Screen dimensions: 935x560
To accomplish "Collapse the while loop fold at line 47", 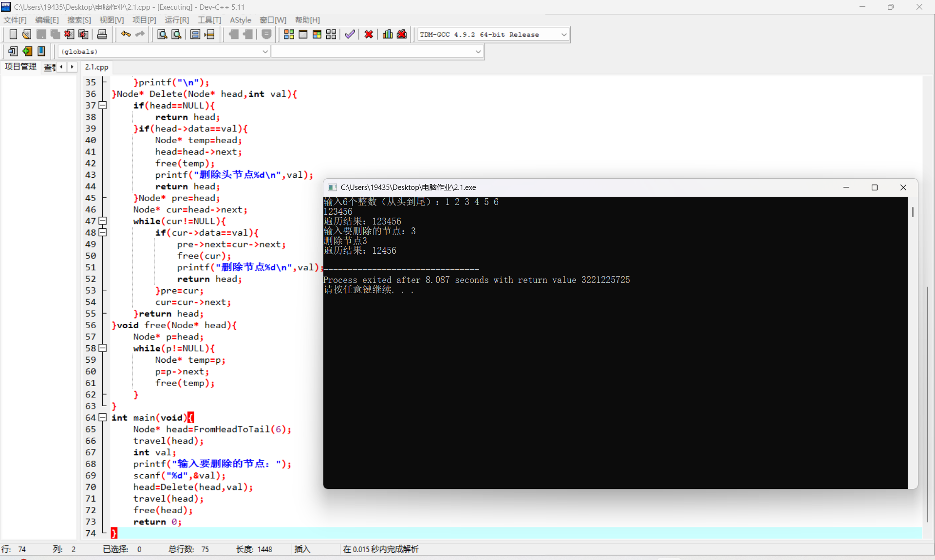I will pyautogui.click(x=103, y=221).
